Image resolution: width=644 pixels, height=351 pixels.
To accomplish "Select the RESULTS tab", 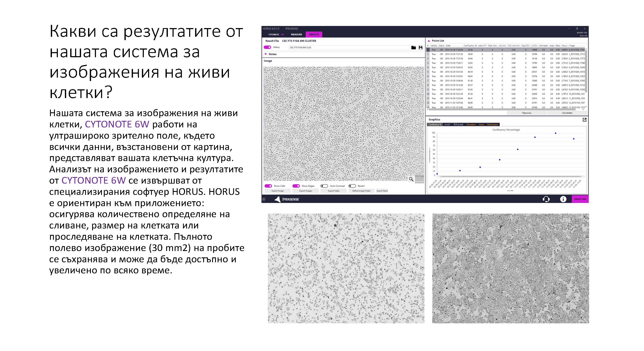I will coord(314,34).
